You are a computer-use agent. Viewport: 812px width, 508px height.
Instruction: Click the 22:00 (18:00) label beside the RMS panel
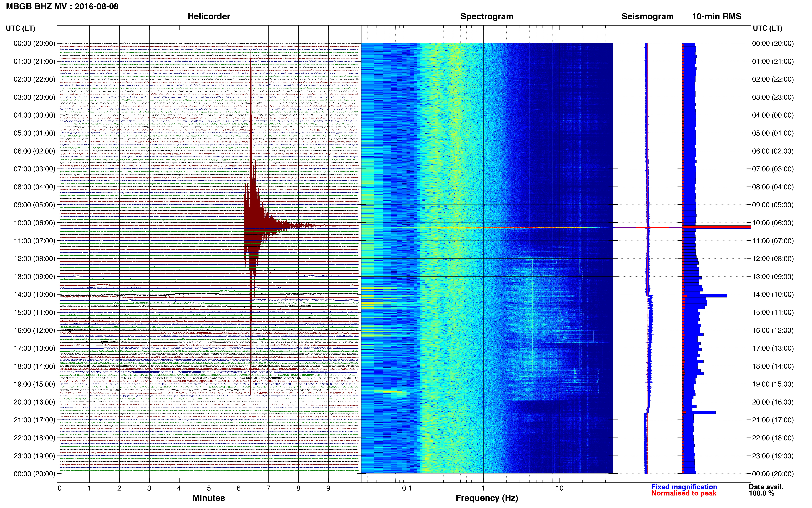[773, 438]
